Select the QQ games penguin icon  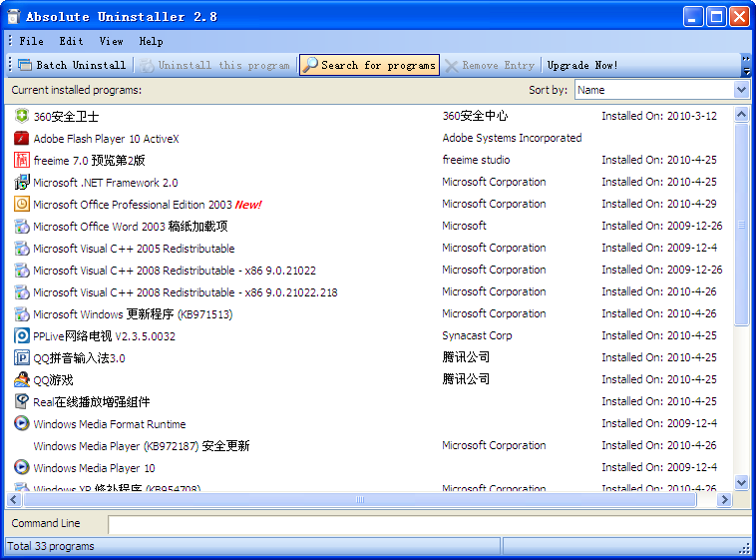click(x=22, y=380)
